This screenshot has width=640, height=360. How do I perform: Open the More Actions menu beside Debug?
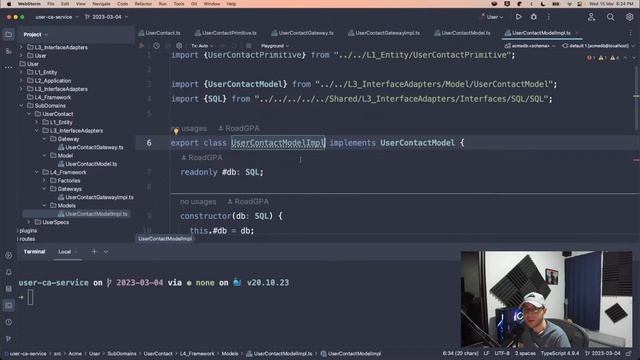549,17
